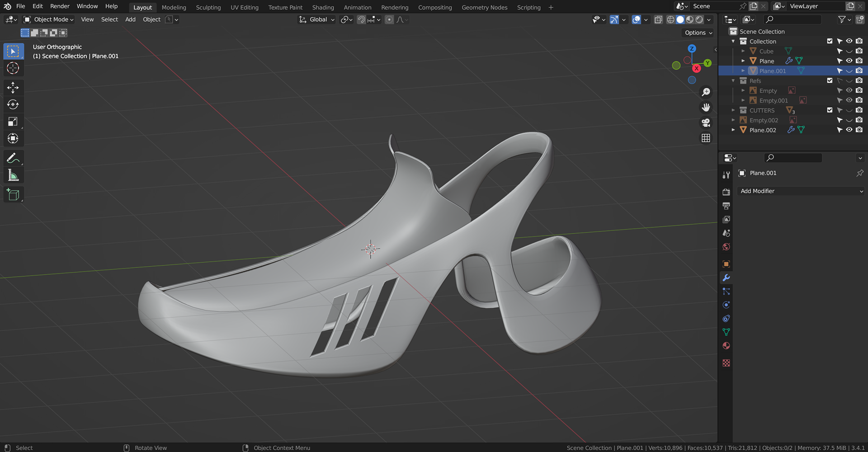
Task: Switch to the UV Editing workspace tab
Action: click(245, 7)
